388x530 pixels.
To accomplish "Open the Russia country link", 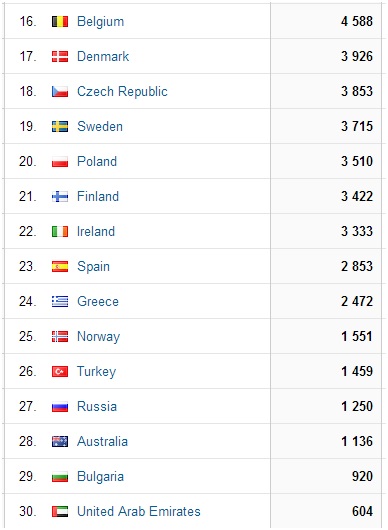I will click(97, 406).
